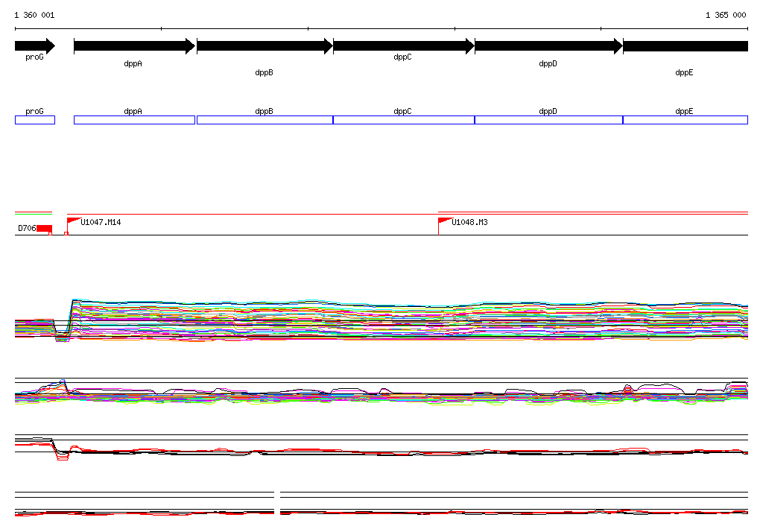
Task: Click the 1 365 000 end coordinate
Action: (x=726, y=15)
